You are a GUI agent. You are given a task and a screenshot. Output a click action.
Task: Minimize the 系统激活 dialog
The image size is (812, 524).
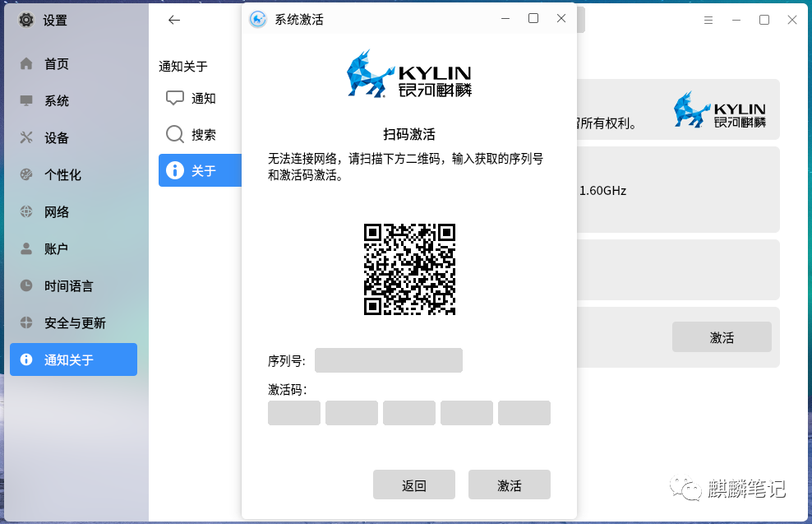pyautogui.click(x=505, y=19)
